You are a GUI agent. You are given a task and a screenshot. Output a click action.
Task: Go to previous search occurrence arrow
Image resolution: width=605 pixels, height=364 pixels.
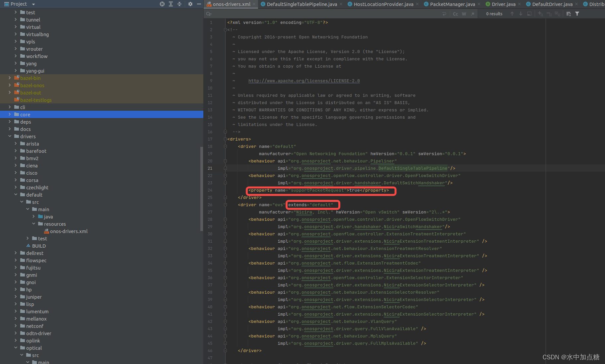(512, 14)
